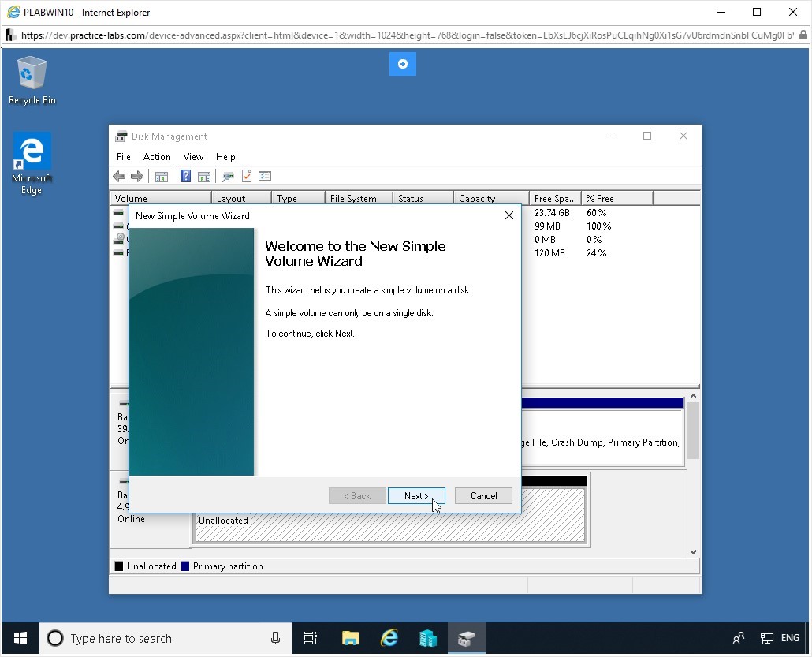This screenshot has height=657, width=812.
Task: Click the Back arrow in Disk Management toolbar
Action: tap(119, 177)
